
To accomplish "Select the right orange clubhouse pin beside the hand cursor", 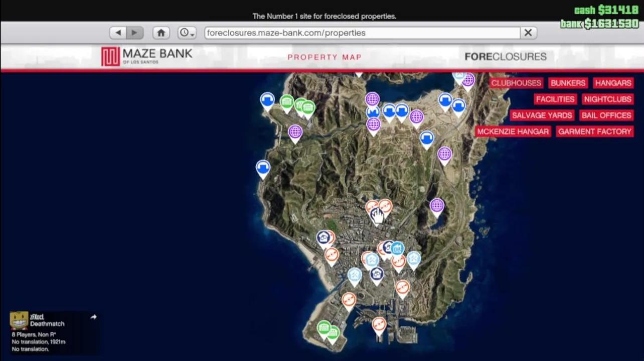I will (x=386, y=206).
